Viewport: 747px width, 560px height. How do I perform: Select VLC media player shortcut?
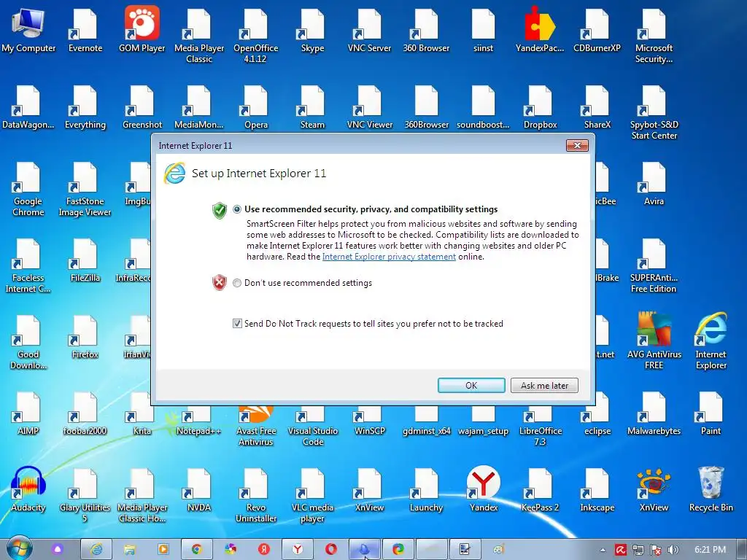click(312, 495)
